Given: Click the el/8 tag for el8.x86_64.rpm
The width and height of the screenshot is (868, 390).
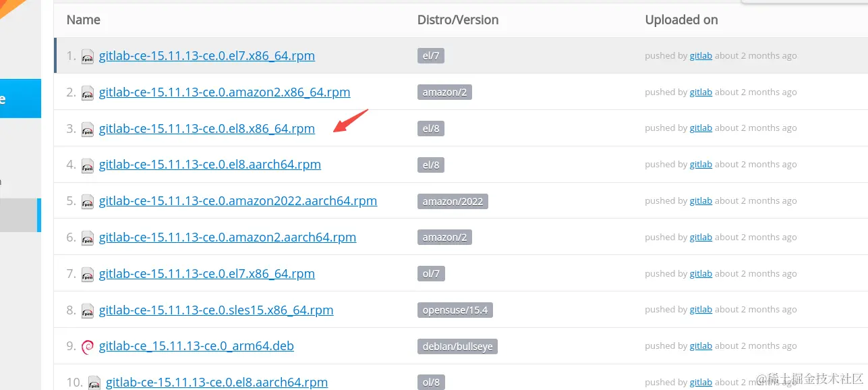Looking at the screenshot, I should click(x=431, y=128).
